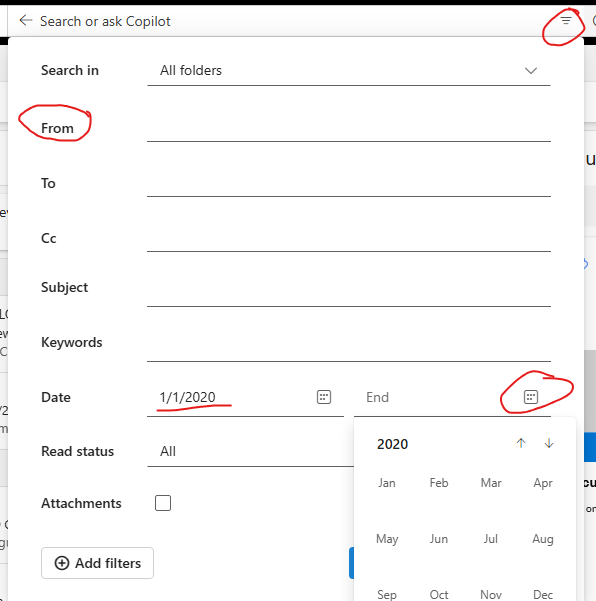The height and width of the screenshot is (601, 596).
Task: Select Apr in the month picker
Action: [x=543, y=483]
